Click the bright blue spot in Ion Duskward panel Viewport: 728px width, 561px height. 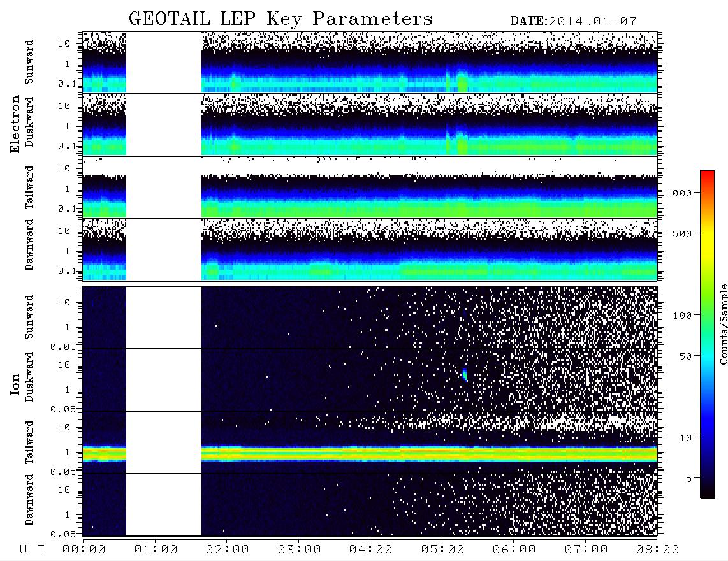click(x=465, y=374)
